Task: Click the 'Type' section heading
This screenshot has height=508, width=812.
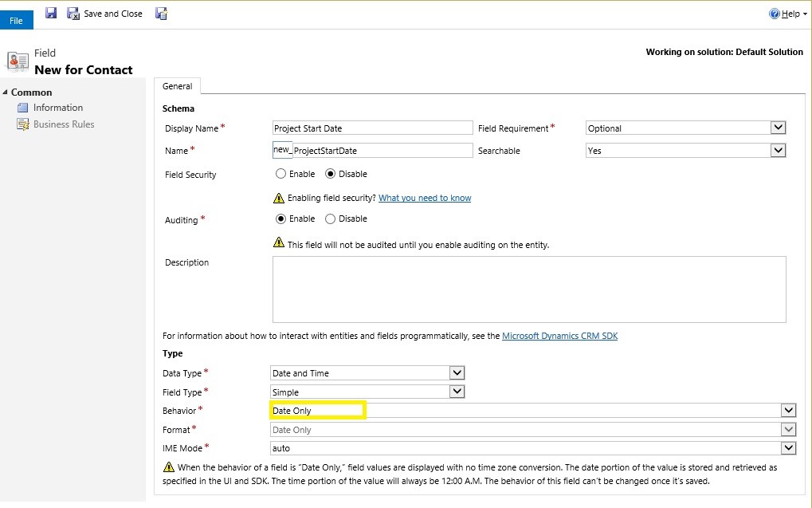Action: coord(172,353)
